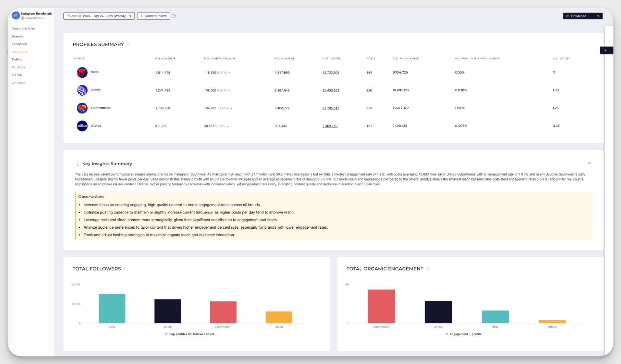Click the jetblue profile name
The width and height of the screenshot is (621, 364).
pyautogui.click(x=96, y=126)
